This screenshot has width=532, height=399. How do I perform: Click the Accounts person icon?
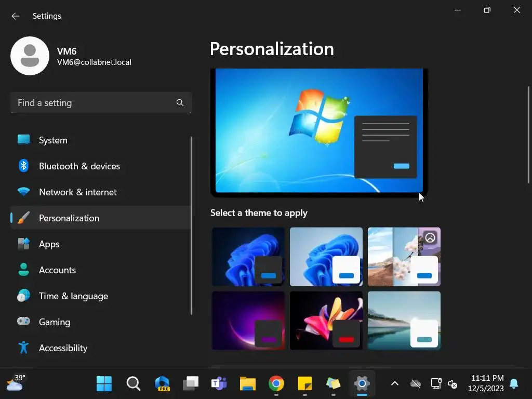click(x=23, y=270)
